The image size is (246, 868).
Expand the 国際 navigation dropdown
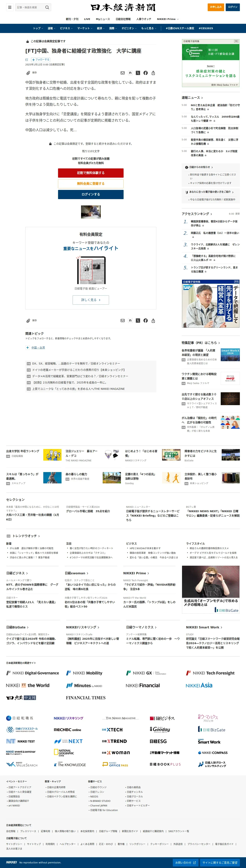[113, 28]
